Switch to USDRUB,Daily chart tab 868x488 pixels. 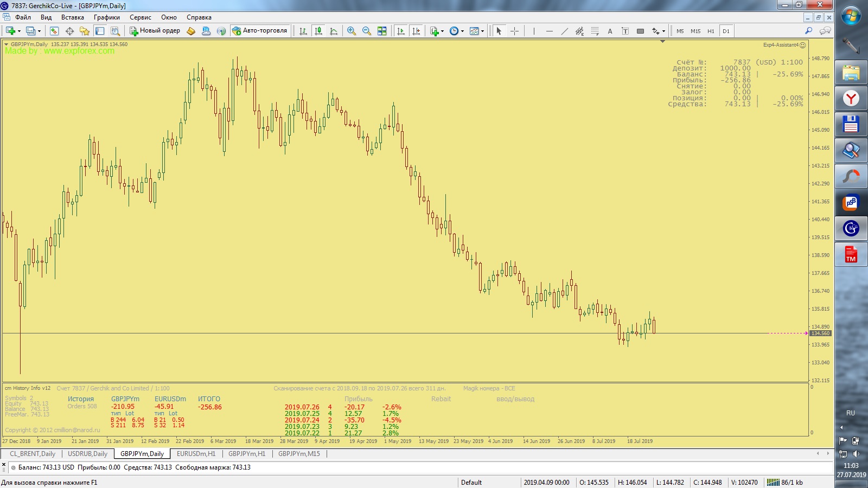click(87, 454)
